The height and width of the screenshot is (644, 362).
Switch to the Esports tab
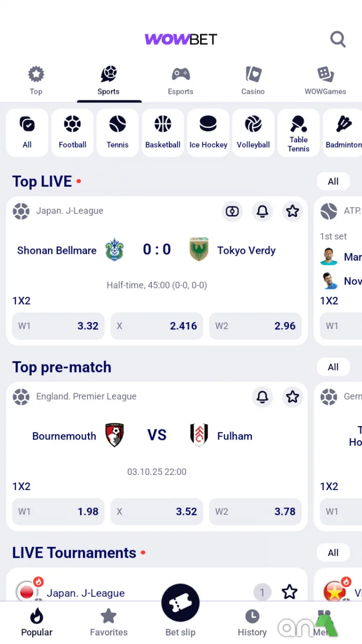181,80
